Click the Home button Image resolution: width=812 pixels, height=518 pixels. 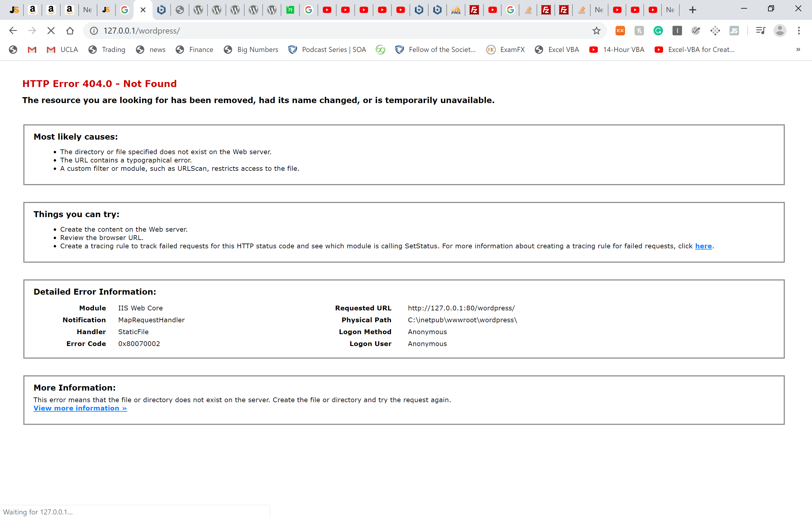pos(70,31)
